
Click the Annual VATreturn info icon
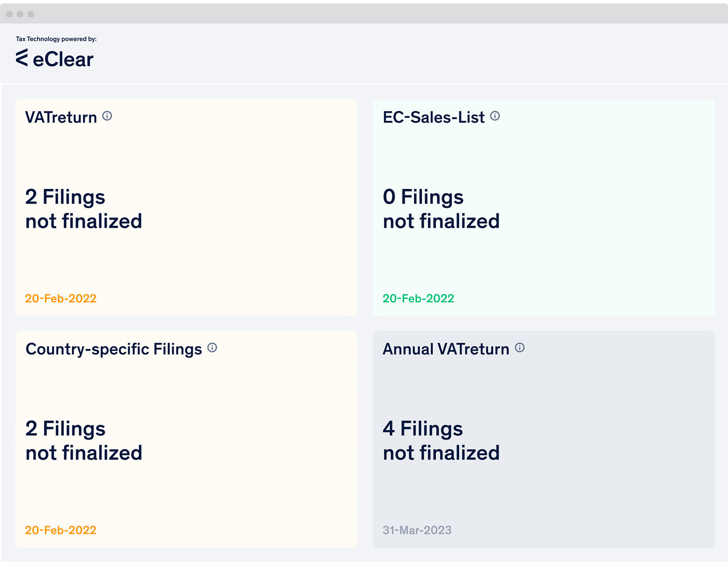(x=519, y=347)
